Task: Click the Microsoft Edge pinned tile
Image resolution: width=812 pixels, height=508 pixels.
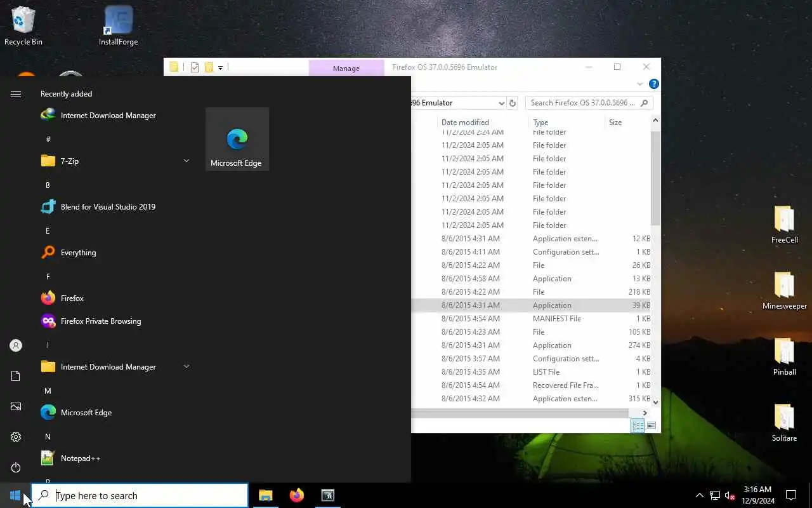Action: coord(237,139)
